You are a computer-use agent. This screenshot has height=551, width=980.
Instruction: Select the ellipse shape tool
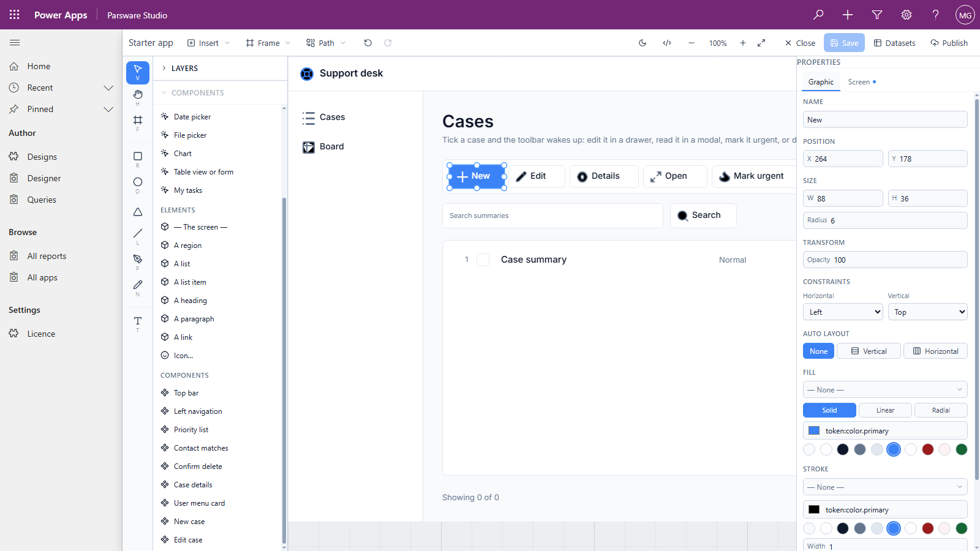click(x=138, y=185)
